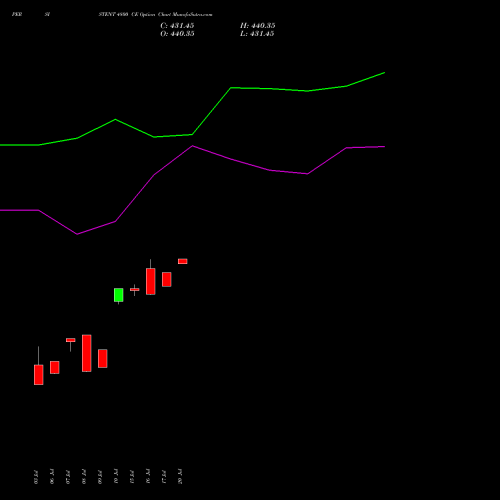Viewport: 500px width, 500px height.
Task: Click the 20 Jul date label on the axis
Action: [x=180, y=477]
